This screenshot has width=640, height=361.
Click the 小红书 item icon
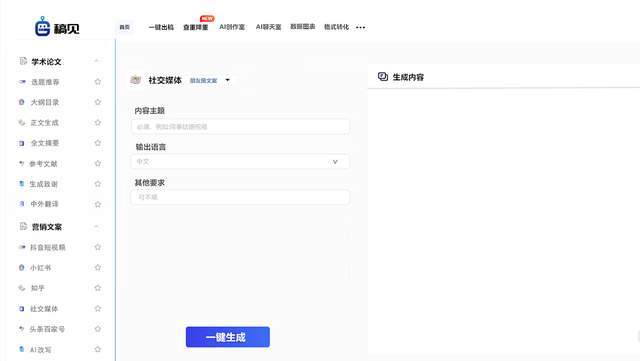click(22, 267)
